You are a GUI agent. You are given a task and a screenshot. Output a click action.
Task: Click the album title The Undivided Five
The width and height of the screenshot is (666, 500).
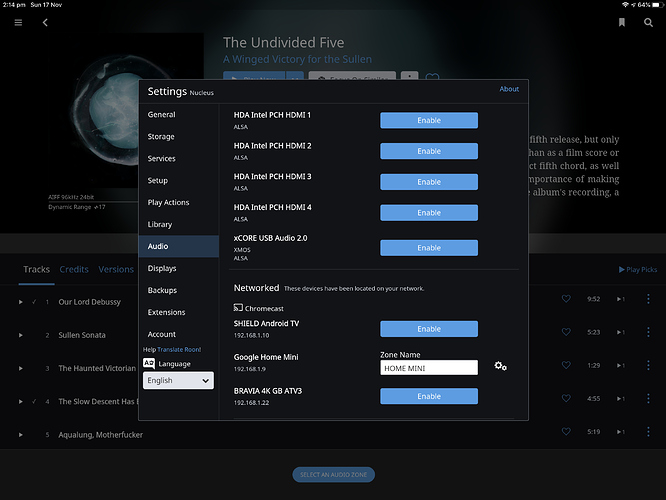tap(284, 42)
